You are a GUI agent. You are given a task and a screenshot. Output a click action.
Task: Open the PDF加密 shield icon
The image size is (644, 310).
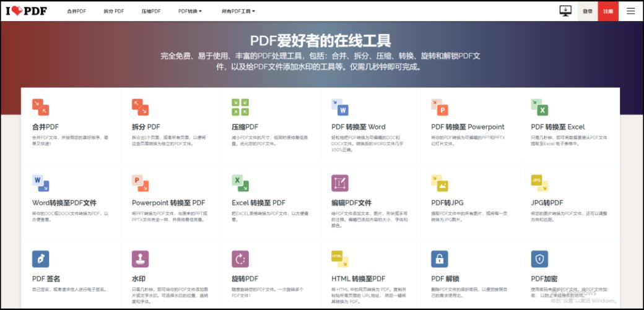coord(539,259)
